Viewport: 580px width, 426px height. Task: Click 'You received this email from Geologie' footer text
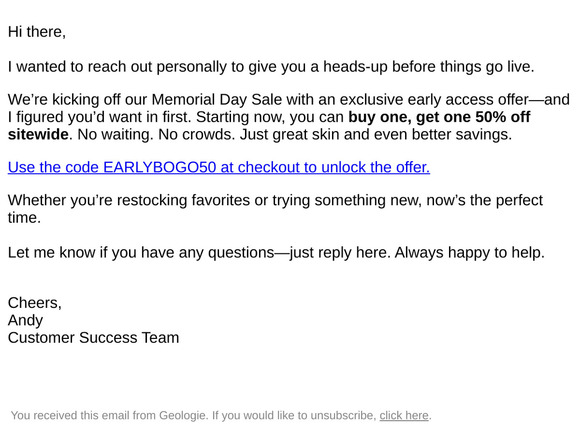pos(108,416)
